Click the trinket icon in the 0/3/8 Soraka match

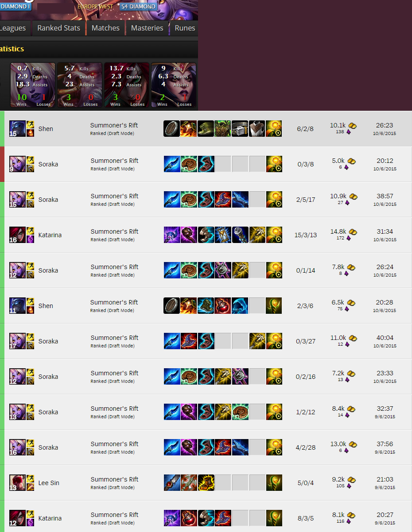pyautogui.click(x=274, y=164)
